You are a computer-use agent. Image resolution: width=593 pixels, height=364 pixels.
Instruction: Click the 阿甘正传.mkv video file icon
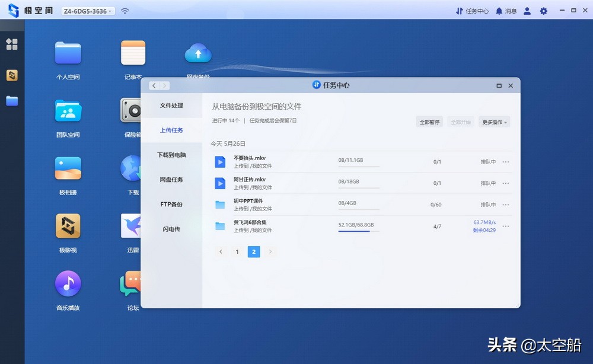coord(220,183)
